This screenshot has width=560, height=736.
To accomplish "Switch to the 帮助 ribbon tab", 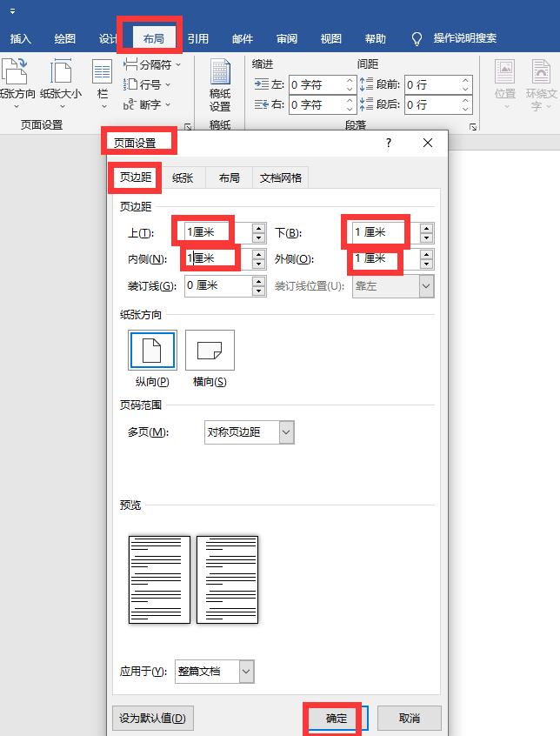I will pos(375,38).
